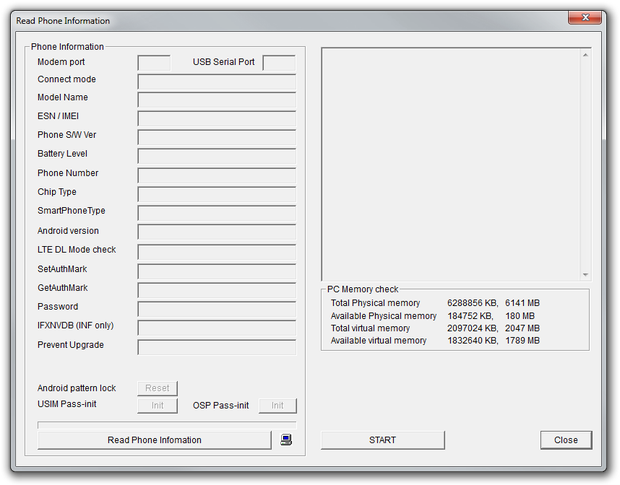Close the Read Phone Information window
The image size is (620, 485).
(586, 17)
